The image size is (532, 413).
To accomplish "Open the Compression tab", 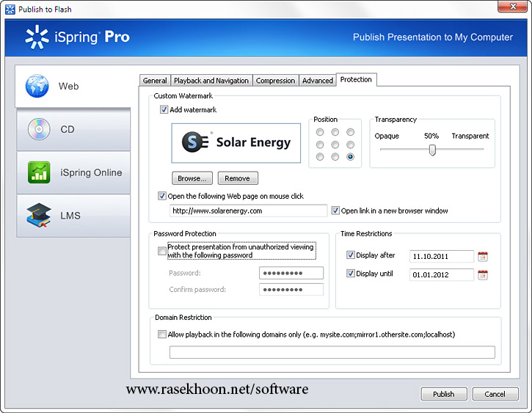I will coord(275,81).
